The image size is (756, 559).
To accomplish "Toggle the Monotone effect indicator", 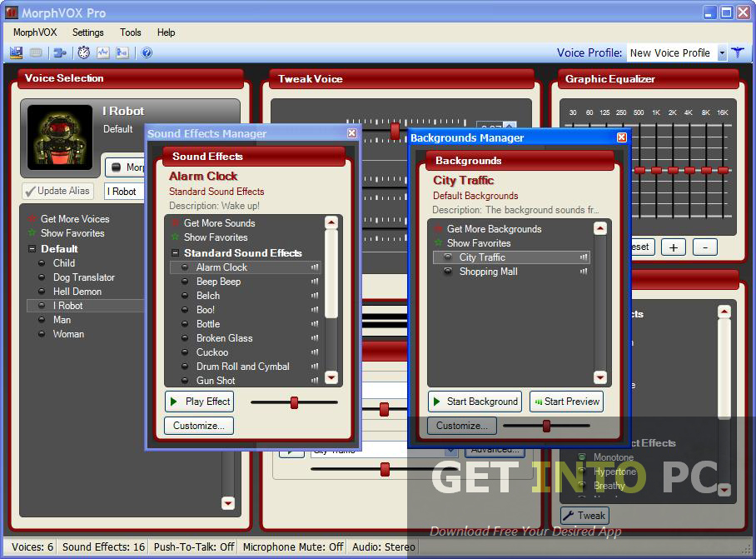I will pyautogui.click(x=582, y=457).
